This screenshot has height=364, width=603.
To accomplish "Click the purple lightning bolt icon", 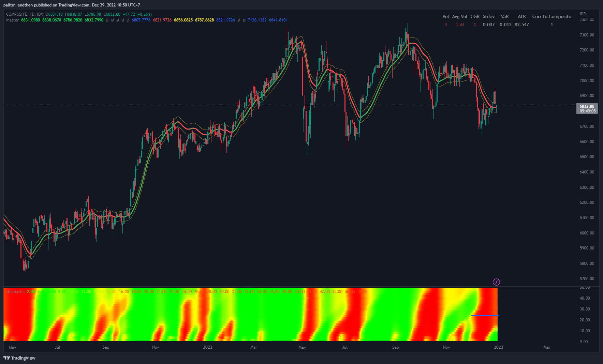I will (x=496, y=282).
